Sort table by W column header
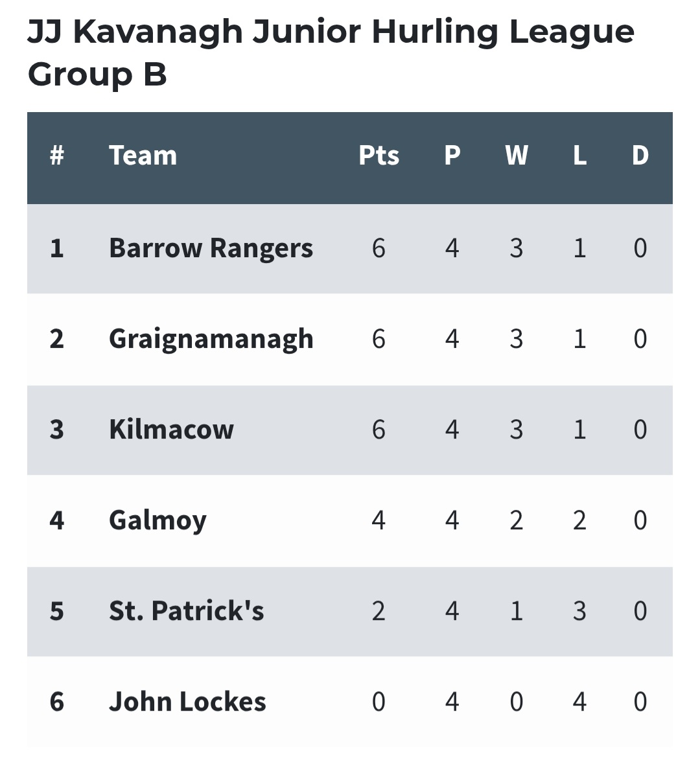This screenshot has width=700, height=760. click(x=516, y=155)
